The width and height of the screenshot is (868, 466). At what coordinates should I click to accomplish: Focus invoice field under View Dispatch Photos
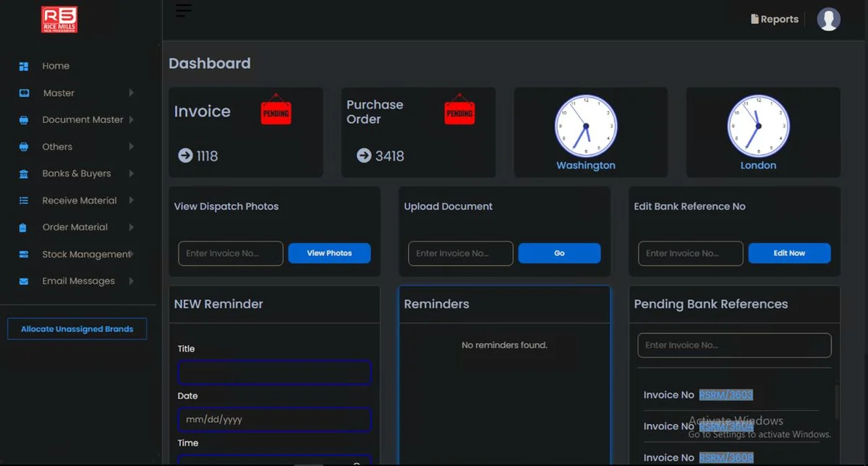click(231, 253)
